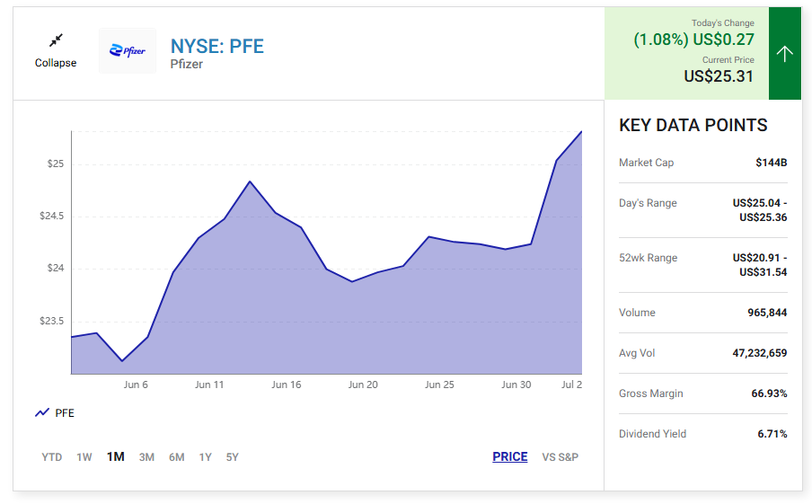Click the Jun 25 axis label

click(x=439, y=385)
